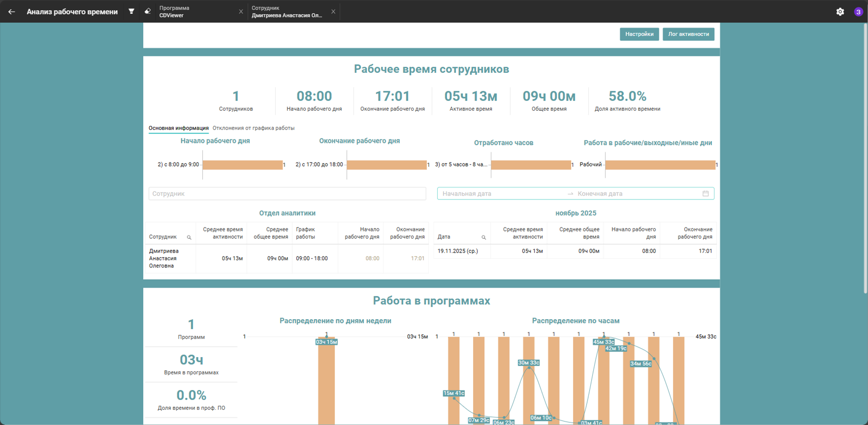
Task: Click the vertical page scrollbar
Action: 865,159
